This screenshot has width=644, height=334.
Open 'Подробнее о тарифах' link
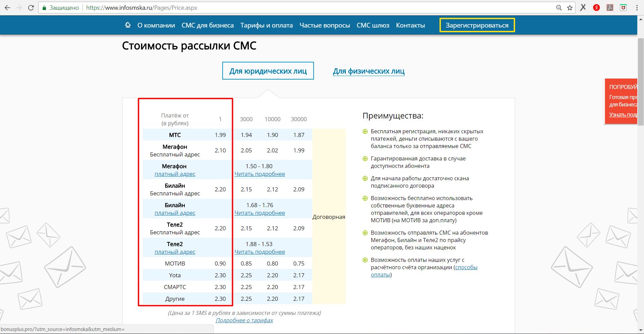coord(244,320)
